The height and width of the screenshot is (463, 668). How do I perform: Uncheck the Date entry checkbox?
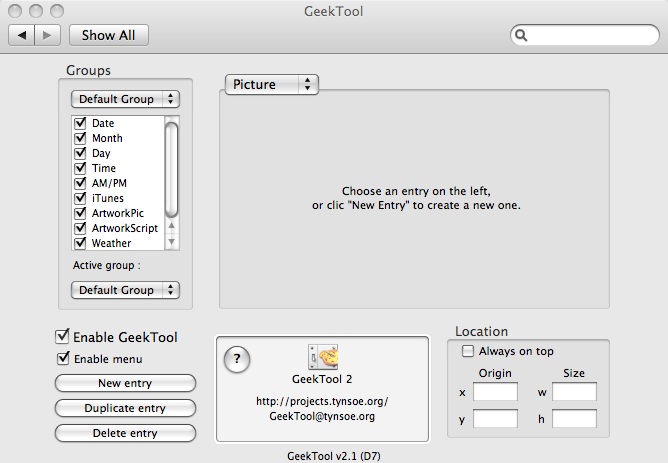(80, 123)
